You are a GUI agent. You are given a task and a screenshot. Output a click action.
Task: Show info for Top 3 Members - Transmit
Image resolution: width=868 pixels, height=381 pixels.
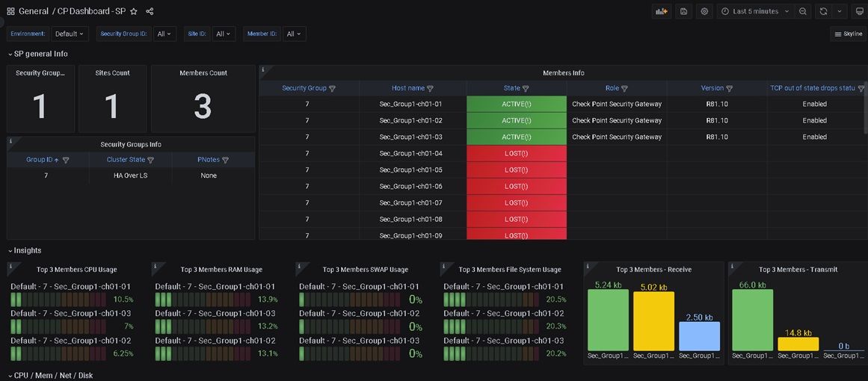(733, 266)
